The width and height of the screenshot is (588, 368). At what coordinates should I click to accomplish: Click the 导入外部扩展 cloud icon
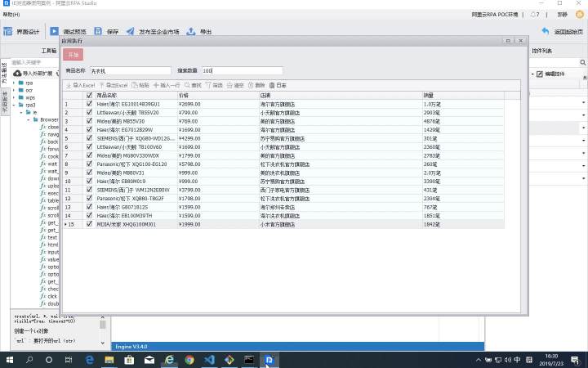point(17,74)
